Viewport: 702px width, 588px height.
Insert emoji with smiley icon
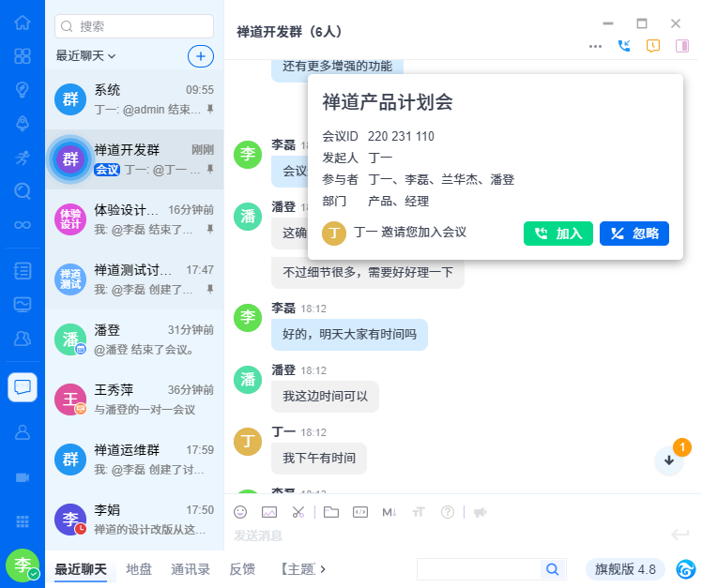[240, 512]
